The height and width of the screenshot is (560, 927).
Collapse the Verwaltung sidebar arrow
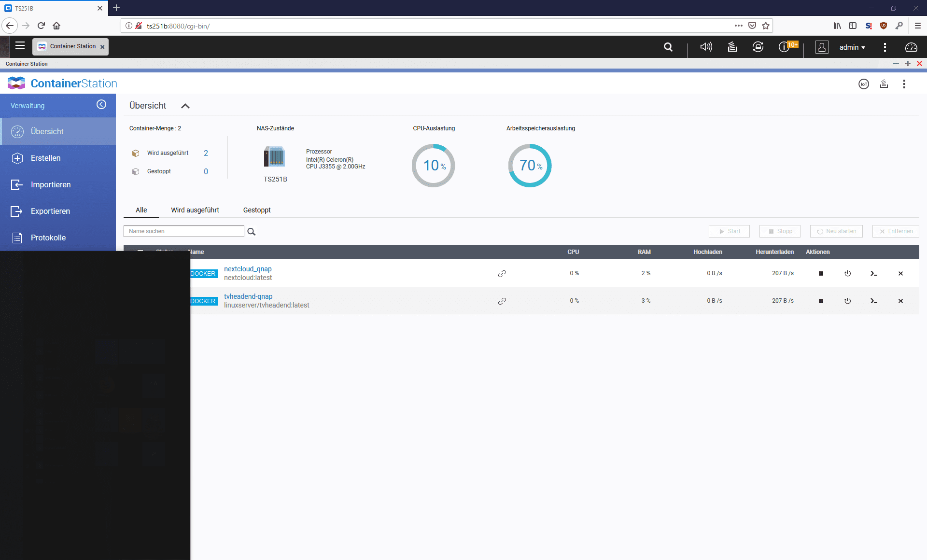101,105
